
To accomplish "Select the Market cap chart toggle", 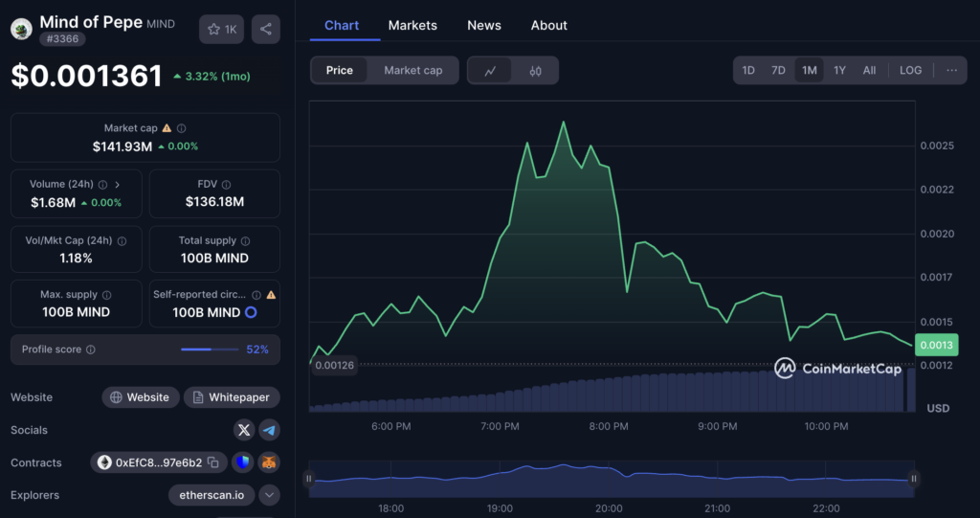I will click(413, 70).
